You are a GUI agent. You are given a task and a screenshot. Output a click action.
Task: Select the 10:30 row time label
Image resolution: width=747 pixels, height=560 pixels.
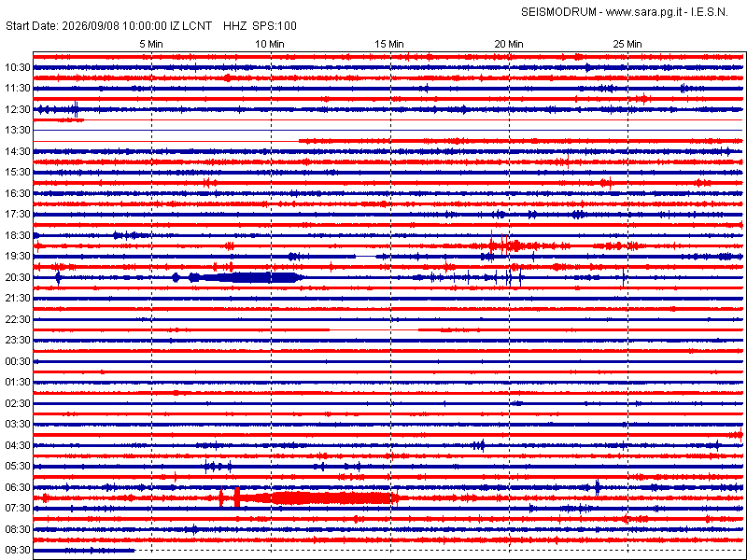tap(18, 67)
